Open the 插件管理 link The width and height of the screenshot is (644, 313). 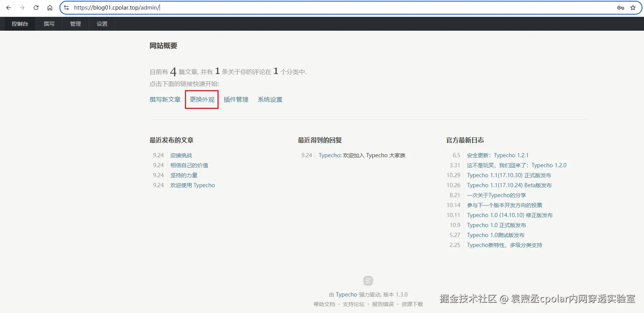click(236, 100)
